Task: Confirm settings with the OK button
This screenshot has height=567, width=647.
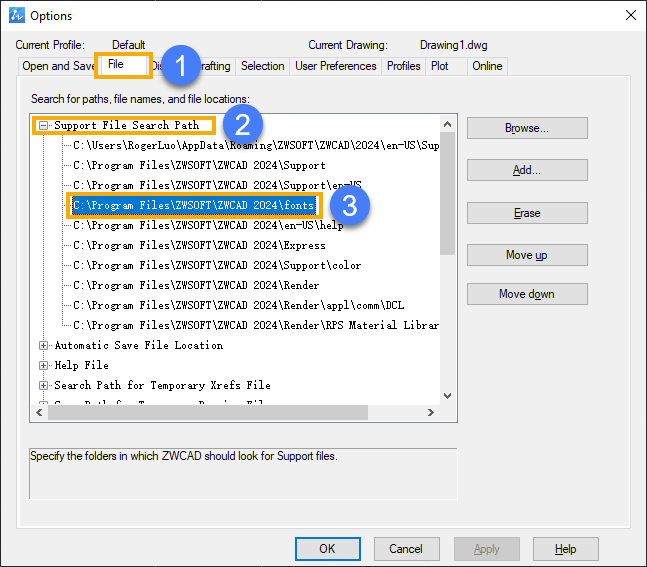Action: coord(328,549)
